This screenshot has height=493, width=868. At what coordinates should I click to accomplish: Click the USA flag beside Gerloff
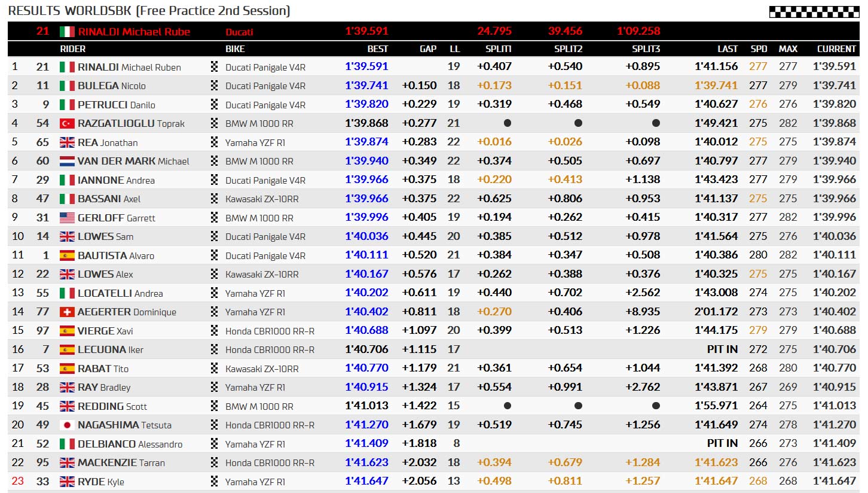[x=67, y=218]
